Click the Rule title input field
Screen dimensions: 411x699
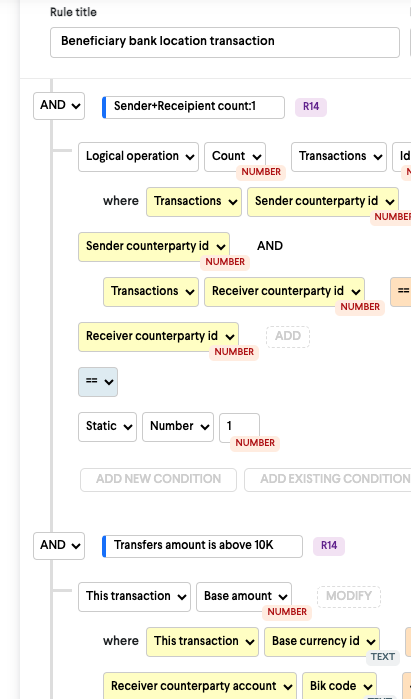pos(225,42)
